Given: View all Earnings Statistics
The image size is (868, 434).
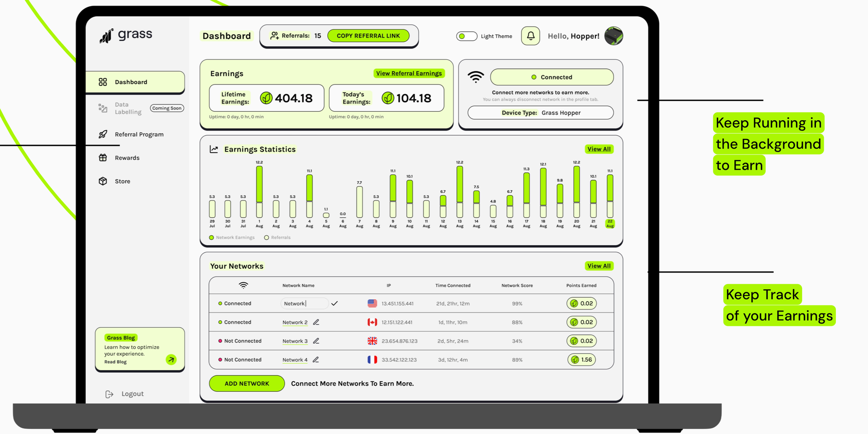Looking at the screenshot, I should tap(599, 149).
